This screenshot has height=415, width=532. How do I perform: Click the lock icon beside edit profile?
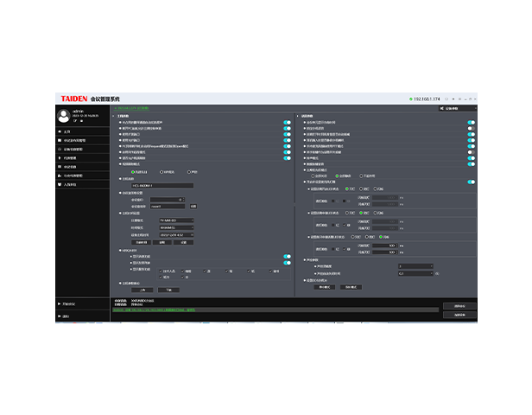(81, 120)
